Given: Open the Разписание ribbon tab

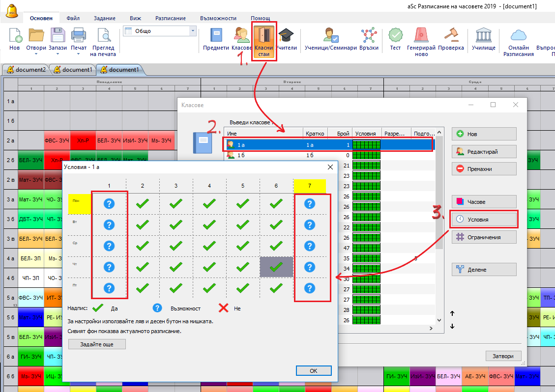Looking at the screenshot, I should (x=170, y=18).
